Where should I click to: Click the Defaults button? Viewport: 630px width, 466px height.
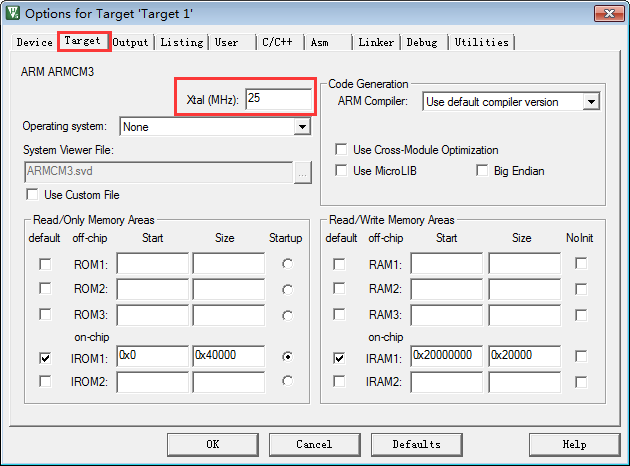pos(417,444)
